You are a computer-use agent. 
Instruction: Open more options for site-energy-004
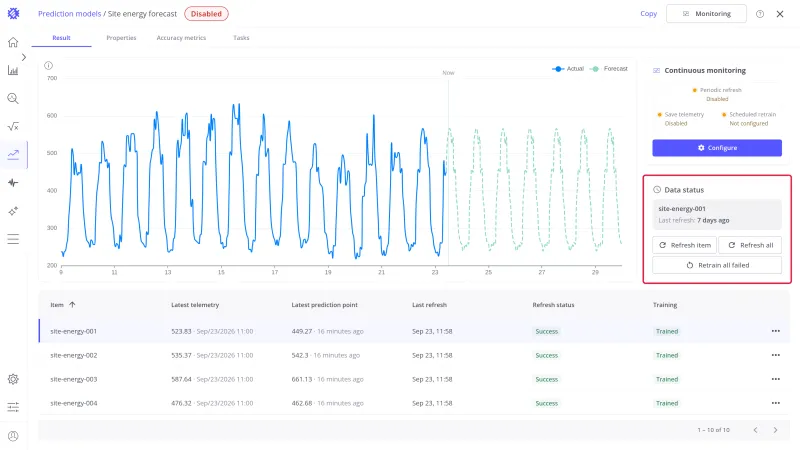[x=776, y=403]
